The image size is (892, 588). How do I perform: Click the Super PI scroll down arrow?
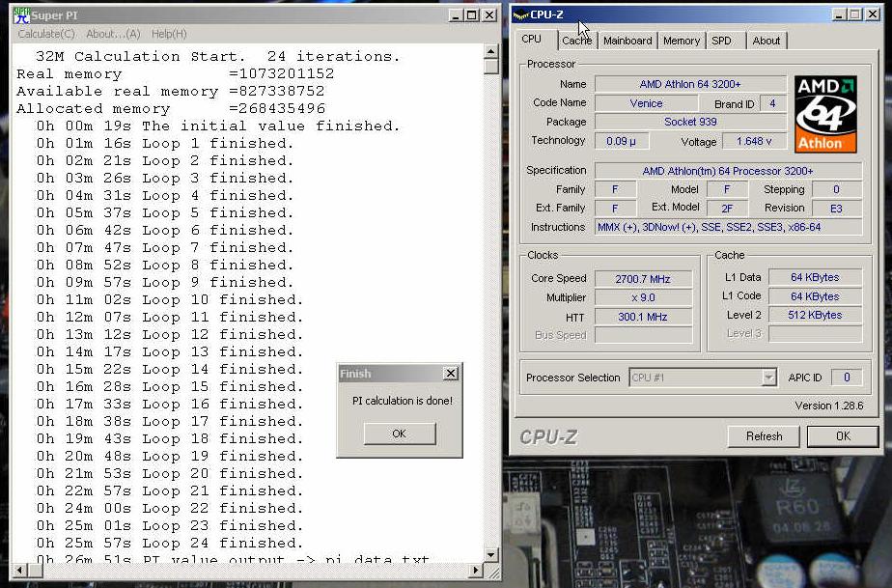point(491,554)
